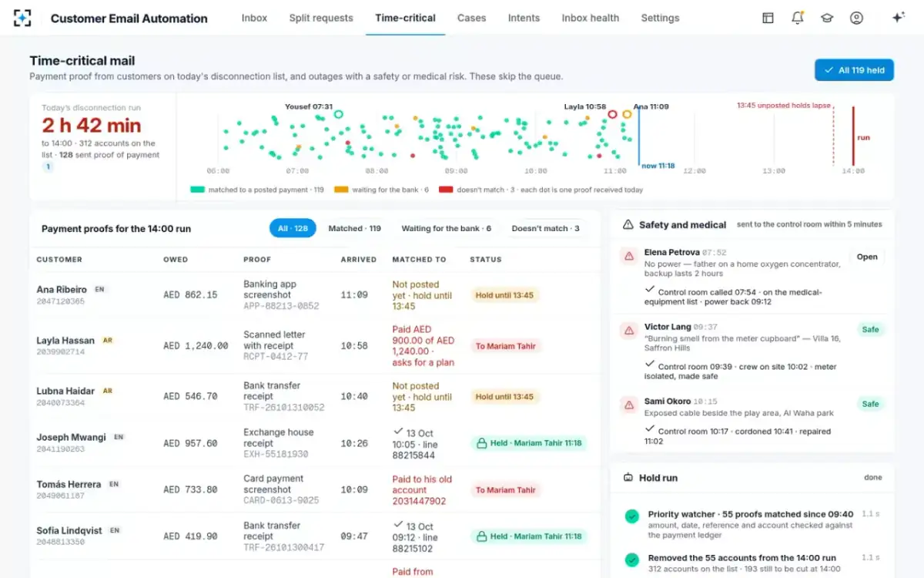Open the Lubna Haidar customer name
Screen dimensions: 924x578
pyautogui.click(x=65, y=391)
